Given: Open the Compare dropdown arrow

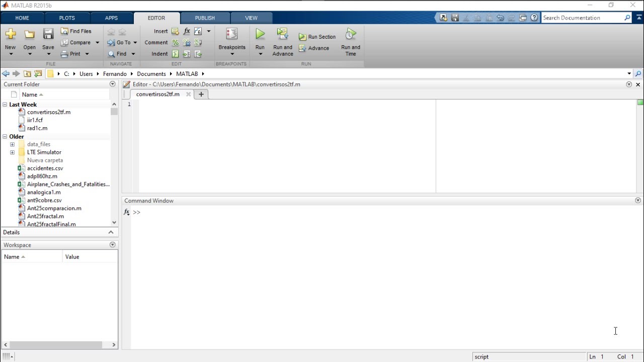Looking at the screenshot, I should [98, 43].
